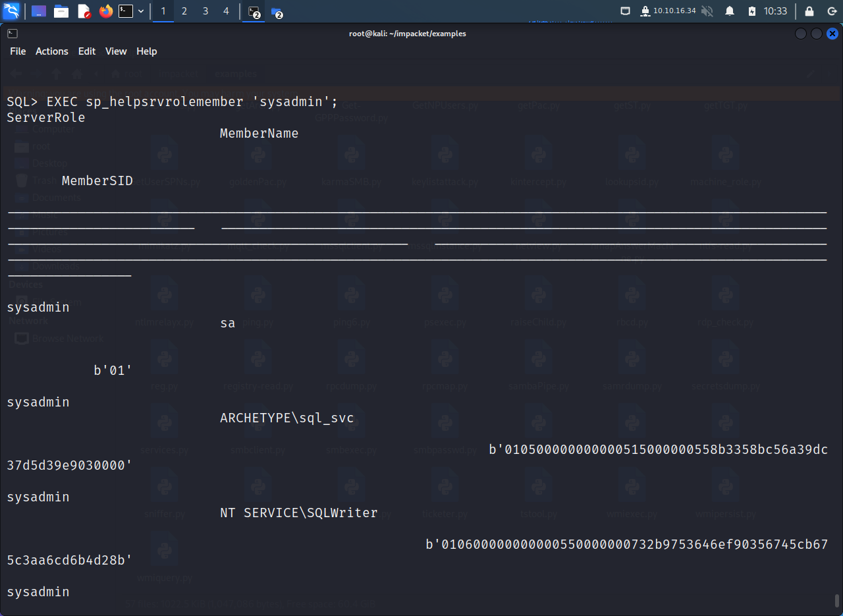Switch to workspace 3
The height and width of the screenshot is (616, 843).
click(205, 11)
